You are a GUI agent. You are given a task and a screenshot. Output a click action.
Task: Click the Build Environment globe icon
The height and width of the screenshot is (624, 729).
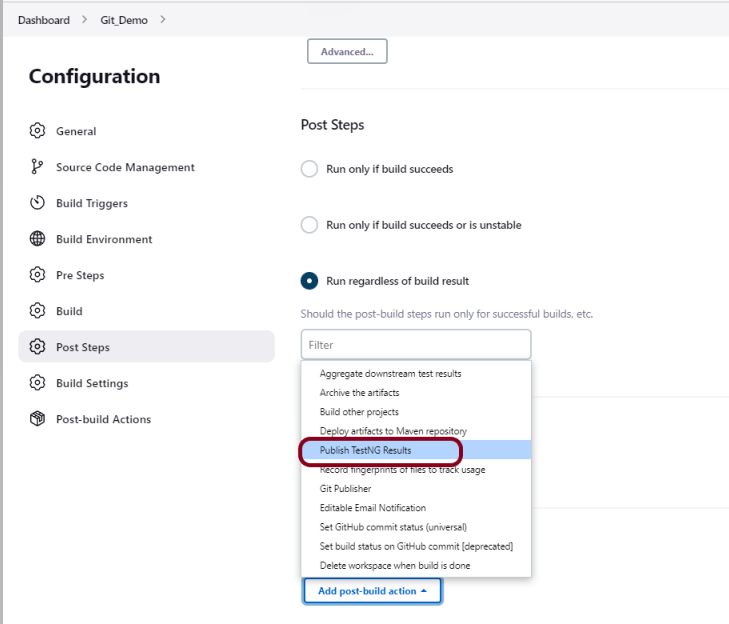click(37, 239)
